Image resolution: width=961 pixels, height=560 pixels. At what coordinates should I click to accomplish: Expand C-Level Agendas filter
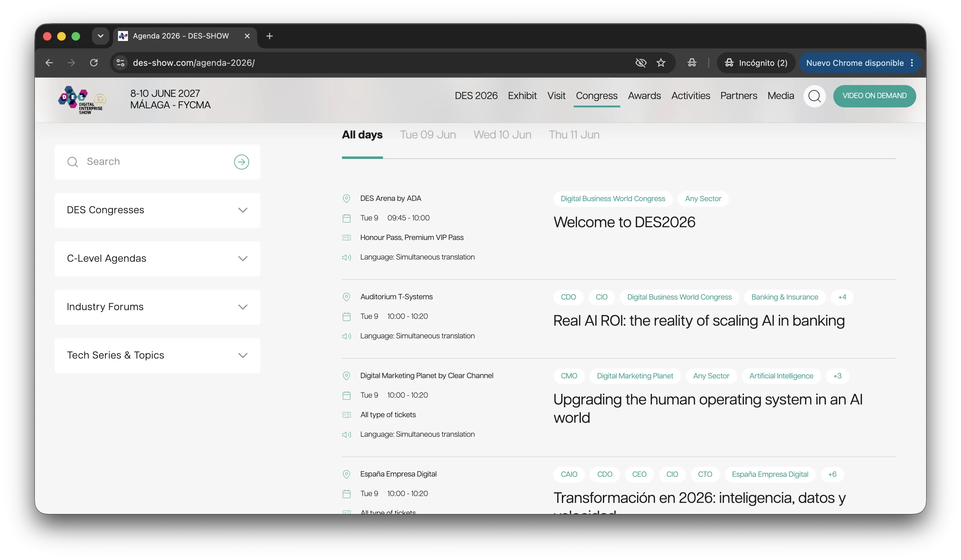tap(157, 259)
